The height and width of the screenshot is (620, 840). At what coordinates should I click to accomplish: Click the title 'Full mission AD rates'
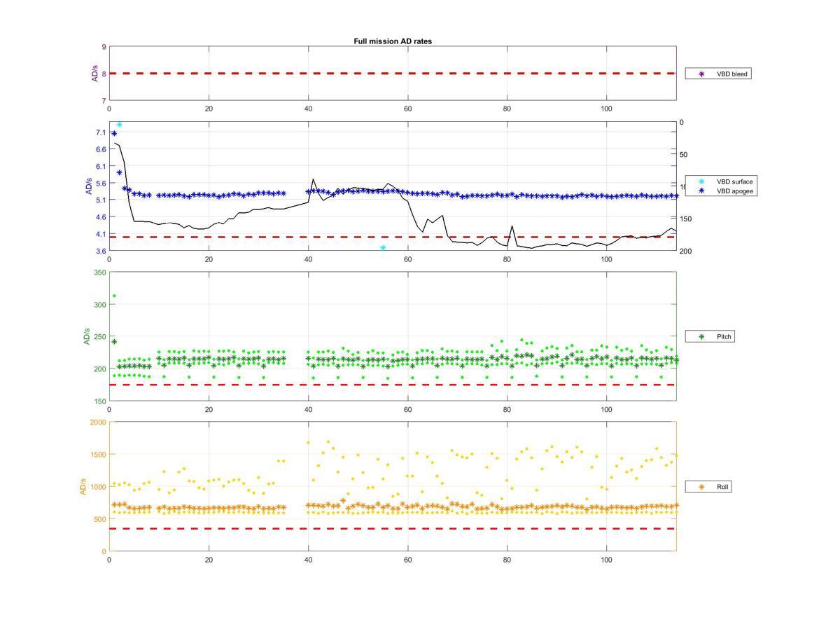pos(393,41)
